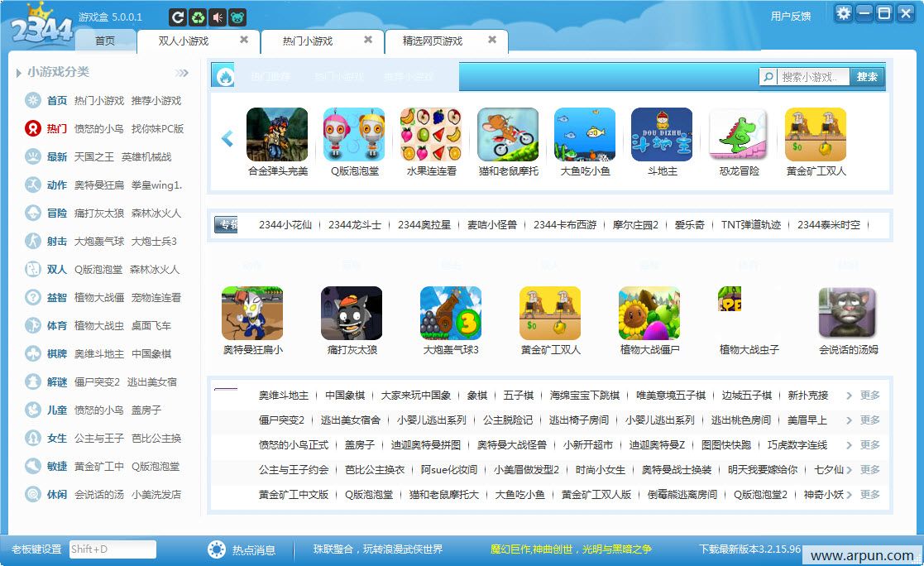Expand 更多 on the 黄金矿工中文版 row
Viewport: 924px width, 566px height.
click(x=869, y=494)
